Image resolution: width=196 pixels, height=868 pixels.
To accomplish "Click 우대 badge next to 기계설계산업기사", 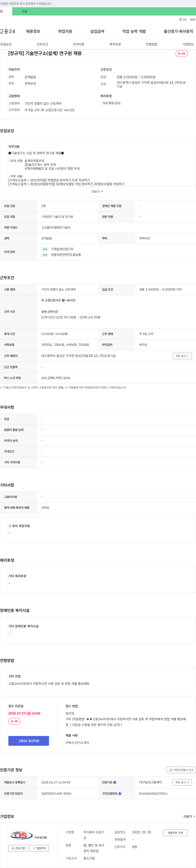I will (x=45, y=249).
